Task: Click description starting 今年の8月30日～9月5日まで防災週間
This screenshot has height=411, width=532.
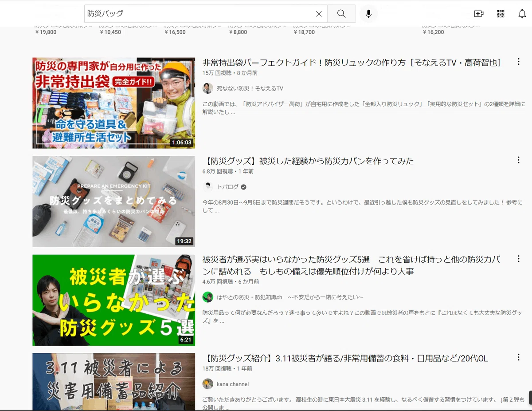Action: (x=362, y=206)
